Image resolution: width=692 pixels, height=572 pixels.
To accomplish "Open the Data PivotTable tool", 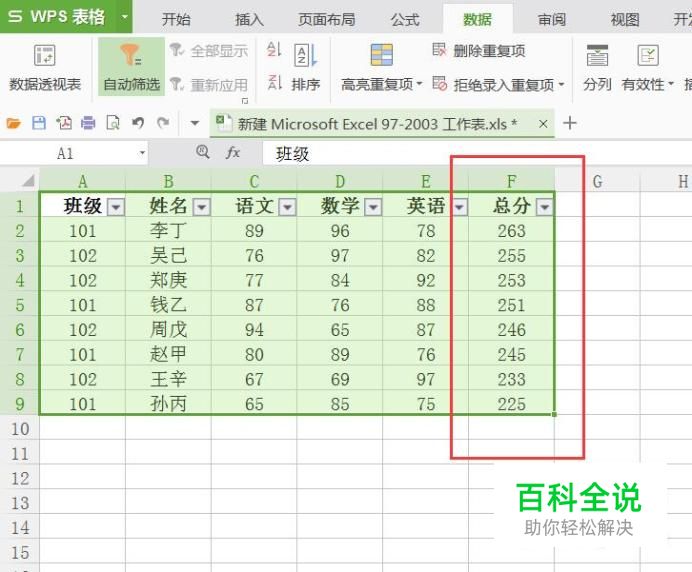I will [x=45, y=67].
